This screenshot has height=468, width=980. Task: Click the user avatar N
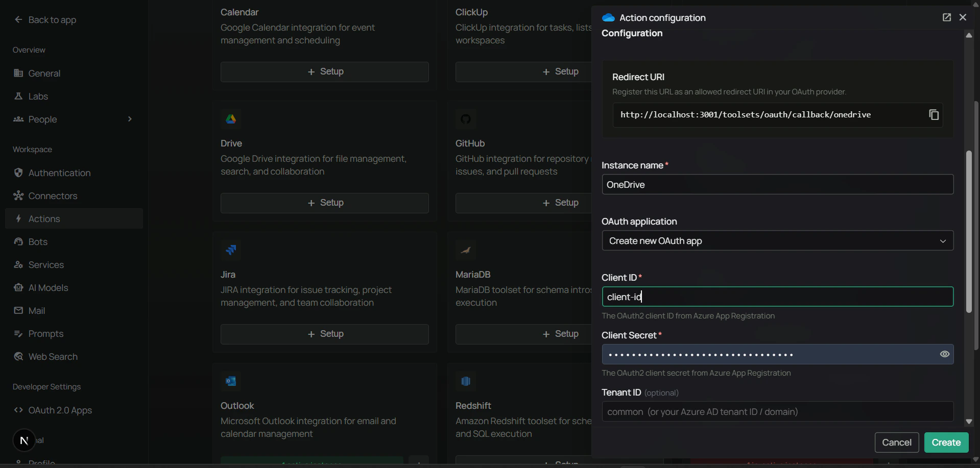pyautogui.click(x=24, y=440)
